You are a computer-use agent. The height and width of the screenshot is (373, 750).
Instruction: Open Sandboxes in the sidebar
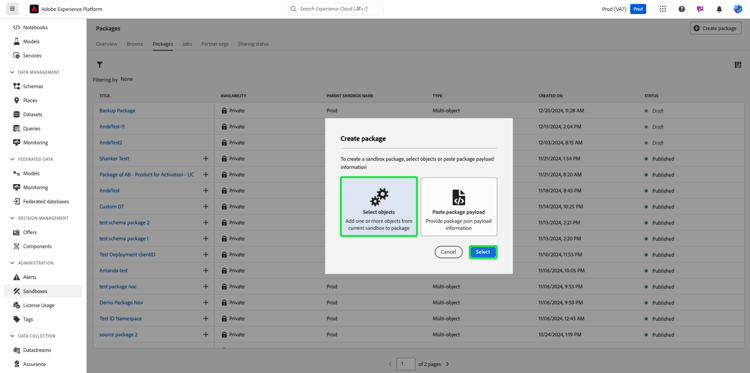pyautogui.click(x=43, y=291)
